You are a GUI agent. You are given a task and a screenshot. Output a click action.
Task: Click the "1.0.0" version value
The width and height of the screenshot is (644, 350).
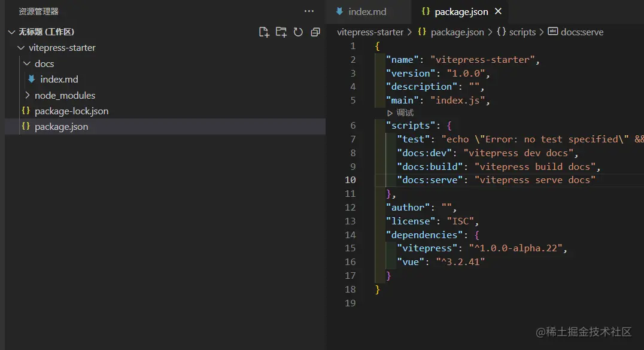(x=466, y=73)
